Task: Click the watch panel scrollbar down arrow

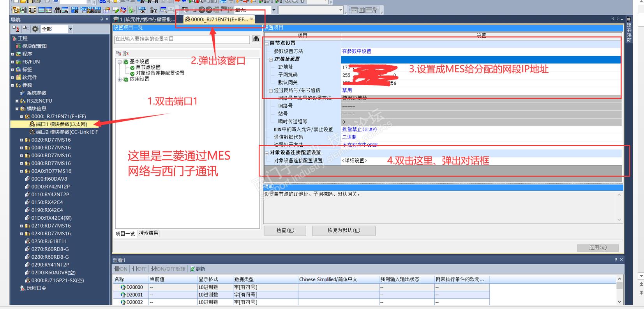Action: tap(619, 302)
